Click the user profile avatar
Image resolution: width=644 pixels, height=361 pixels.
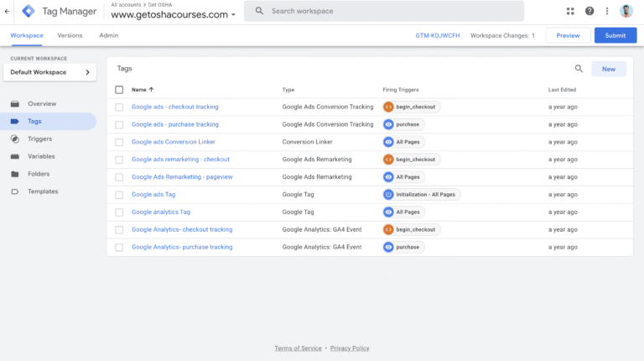point(627,11)
